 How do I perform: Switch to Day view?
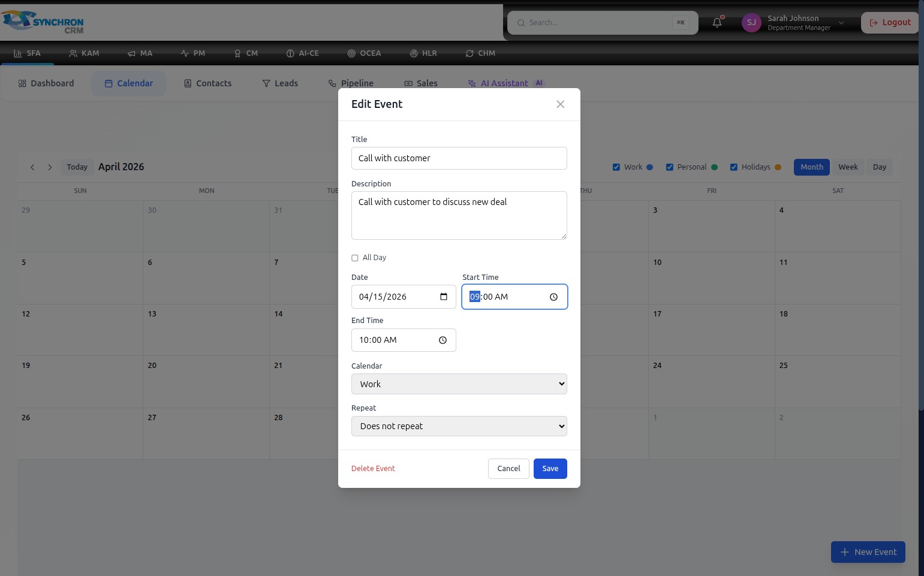(880, 167)
